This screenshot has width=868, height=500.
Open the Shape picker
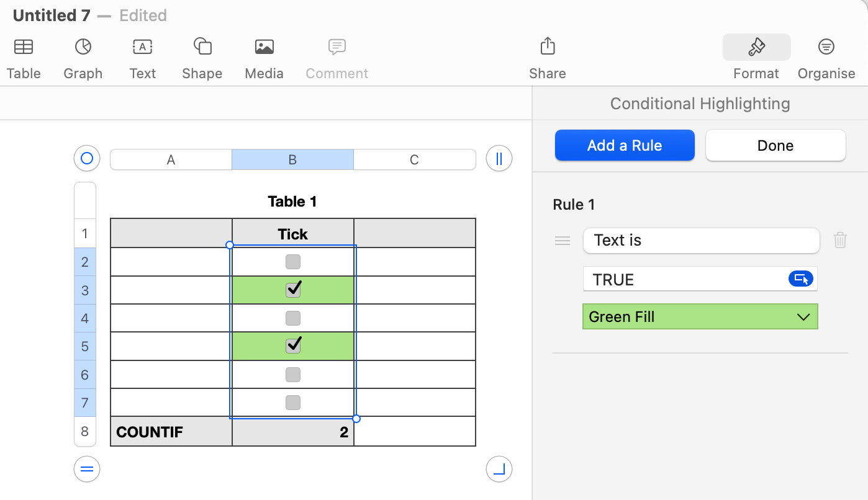pos(202,47)
